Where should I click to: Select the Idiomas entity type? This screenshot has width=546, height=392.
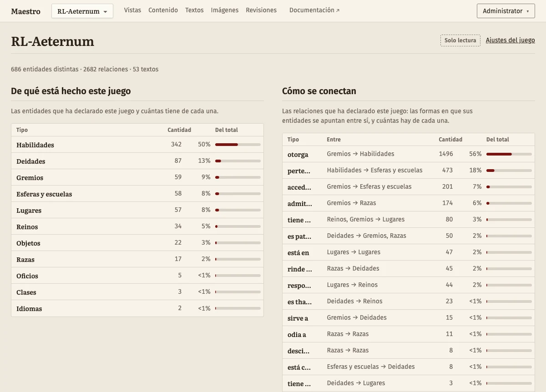point(29,309)
